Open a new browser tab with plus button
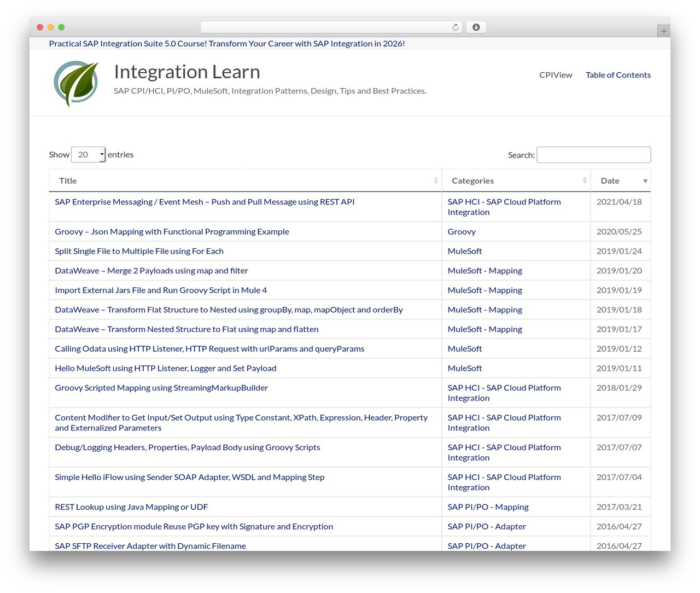This screenshot has width=700, height=593. tap(663, 31)
